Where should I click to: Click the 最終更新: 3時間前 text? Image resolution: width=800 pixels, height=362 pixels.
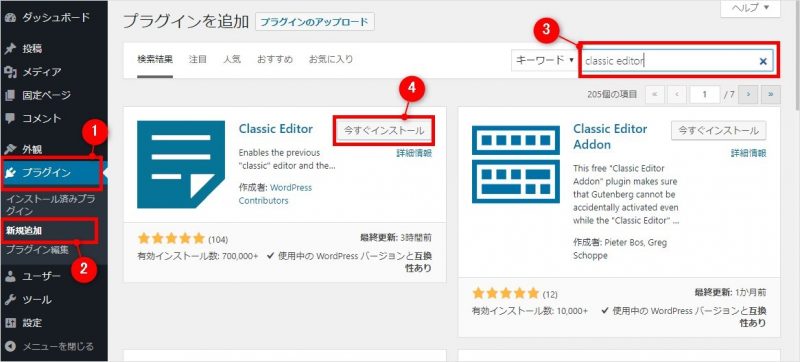(x=395, y=239)
